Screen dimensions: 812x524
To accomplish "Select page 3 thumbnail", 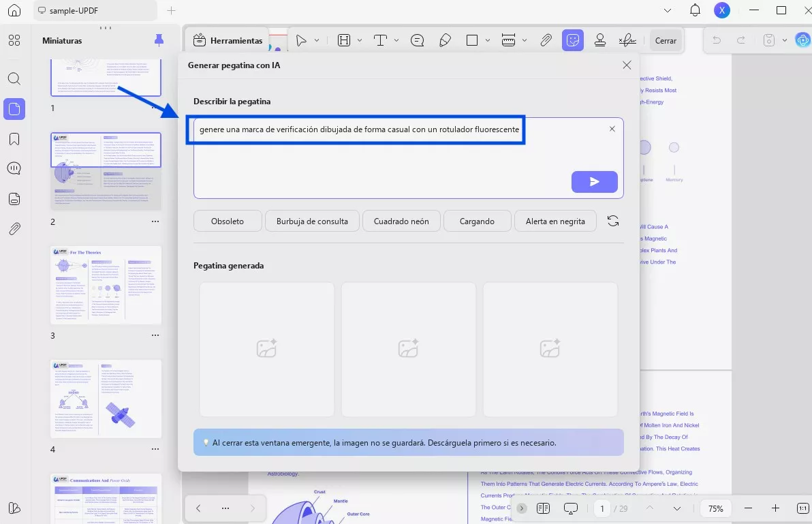I will 106,286.
